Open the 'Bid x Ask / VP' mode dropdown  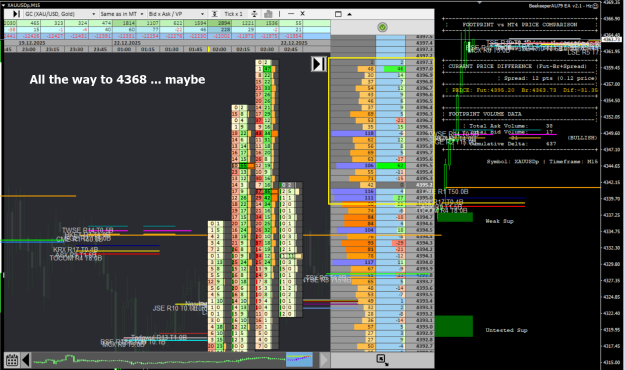(176, 14)
